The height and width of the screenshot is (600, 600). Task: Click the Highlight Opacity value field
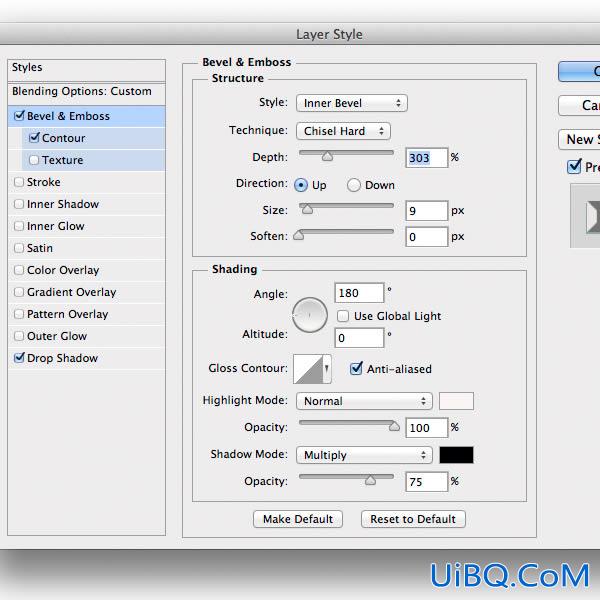426,427
